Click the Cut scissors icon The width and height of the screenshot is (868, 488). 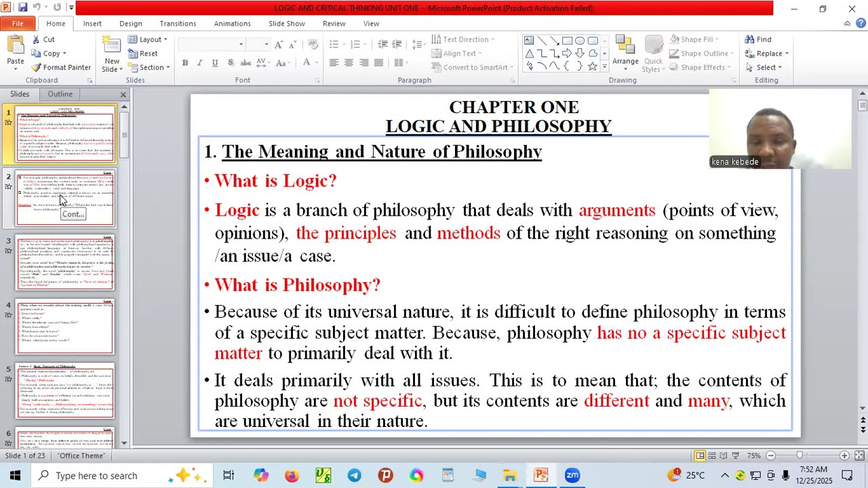click(x=36, y=39)
